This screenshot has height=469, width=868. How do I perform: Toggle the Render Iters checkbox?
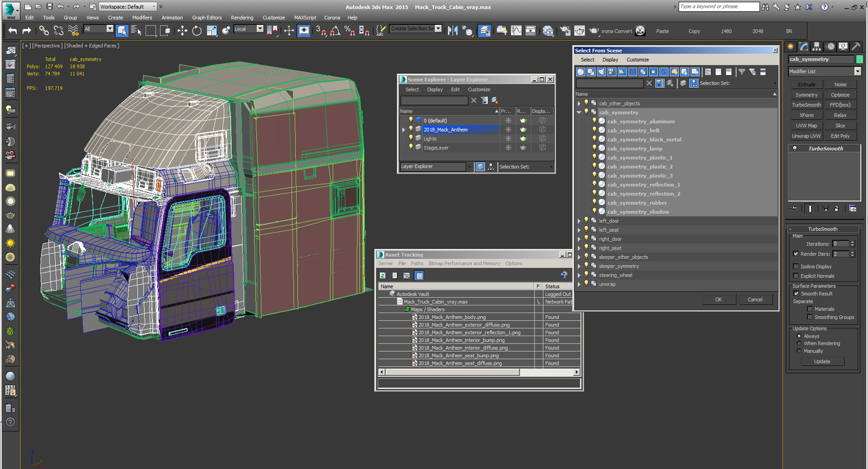pos(796,254)
